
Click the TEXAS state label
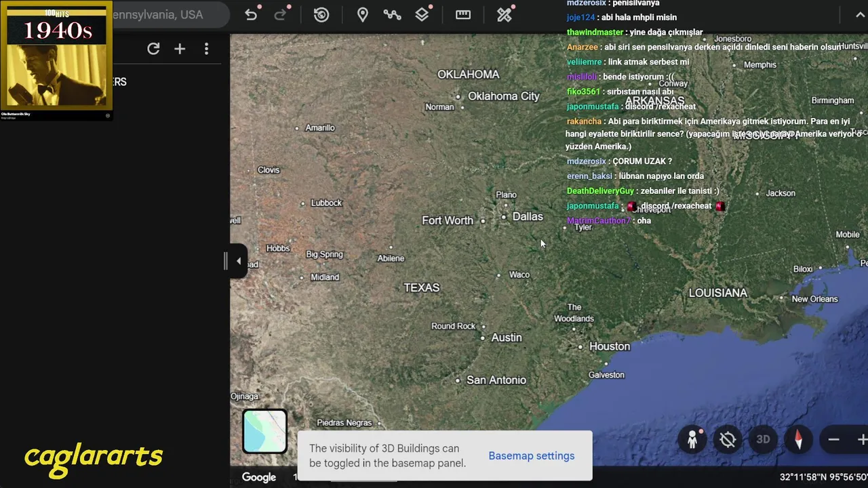422,288
